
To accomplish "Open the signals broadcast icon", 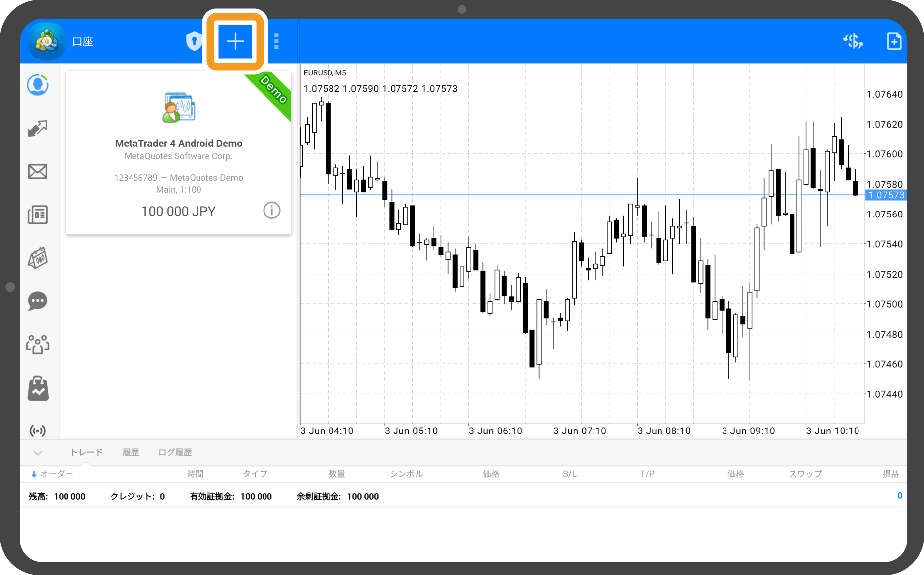I will tap(38, 430).
